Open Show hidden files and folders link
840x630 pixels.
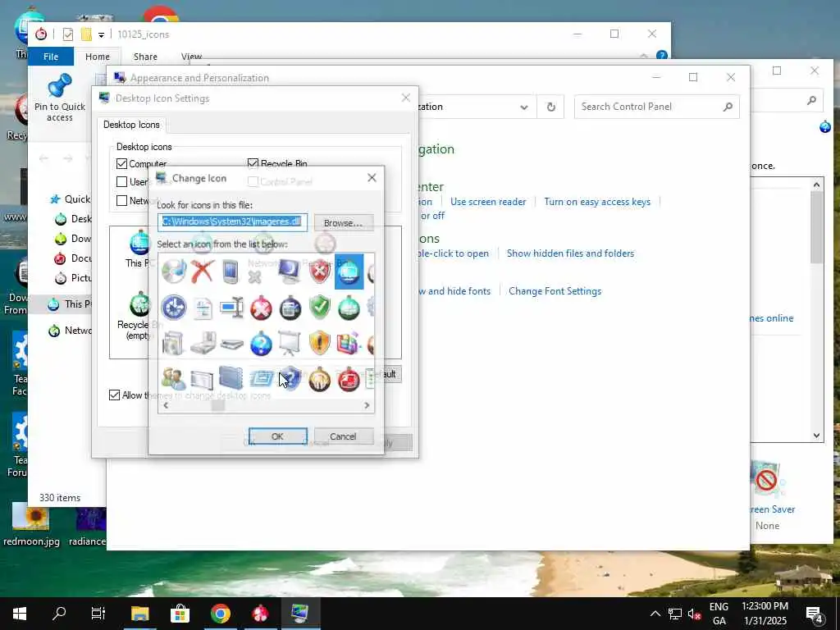570,253
